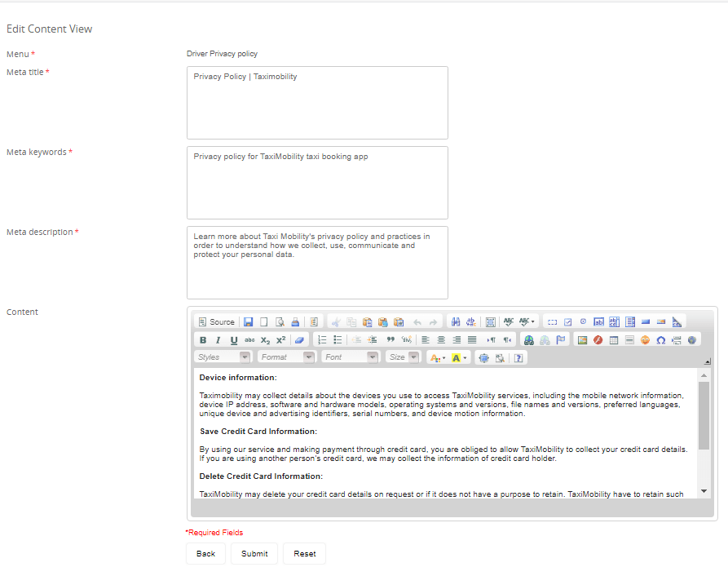Open Spell Check As You Type dropdown
This screenshot has height=576, width=728.
[527, 322]
